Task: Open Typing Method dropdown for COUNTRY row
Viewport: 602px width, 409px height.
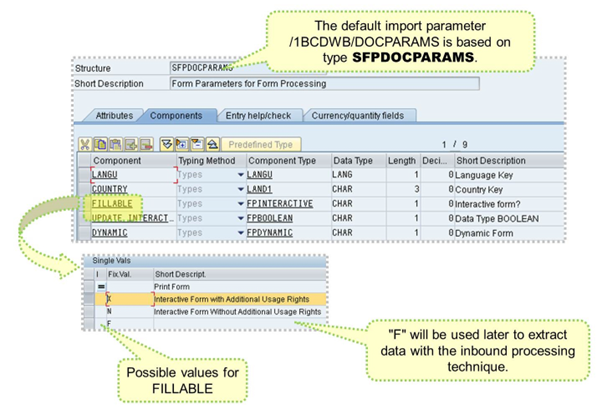Action: [x=239, y=189]
